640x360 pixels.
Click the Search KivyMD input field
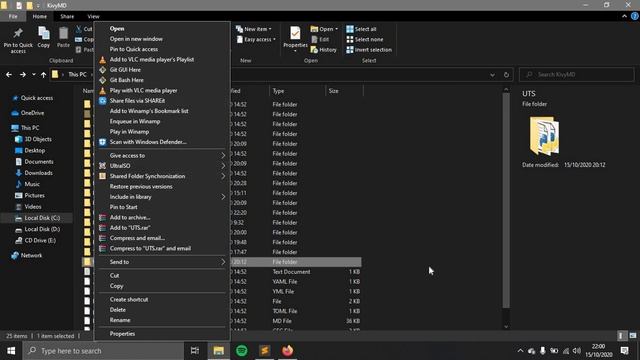click(576, 75)
